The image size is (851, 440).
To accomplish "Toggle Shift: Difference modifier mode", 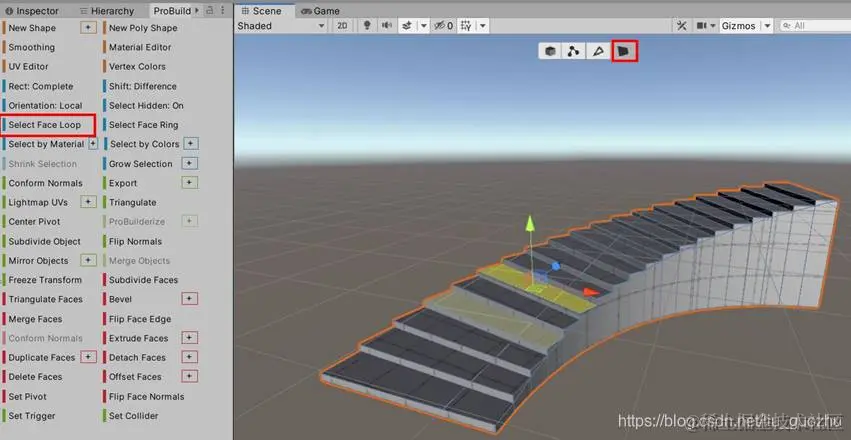I will pos(143,86).
